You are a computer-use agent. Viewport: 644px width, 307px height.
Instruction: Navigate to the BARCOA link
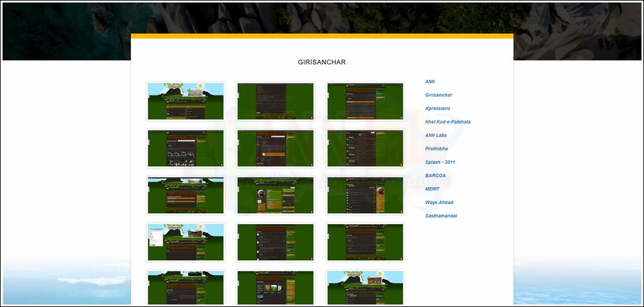coord(435,175)
